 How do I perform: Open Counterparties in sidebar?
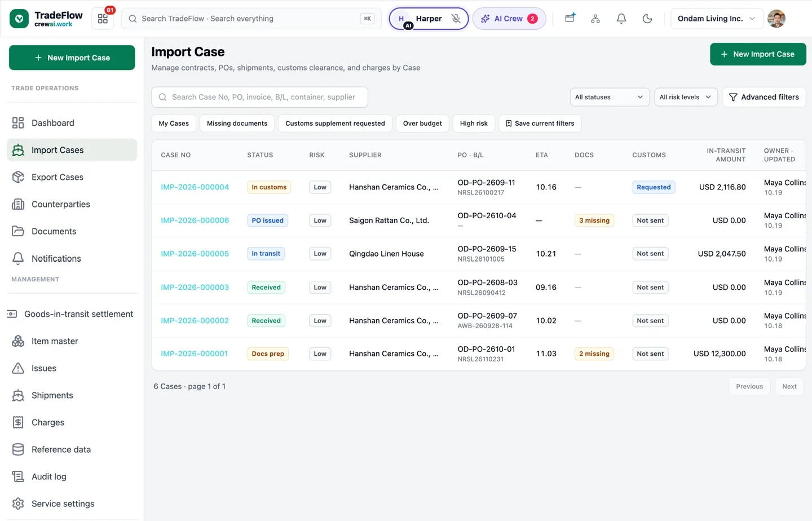coord(72,204)
